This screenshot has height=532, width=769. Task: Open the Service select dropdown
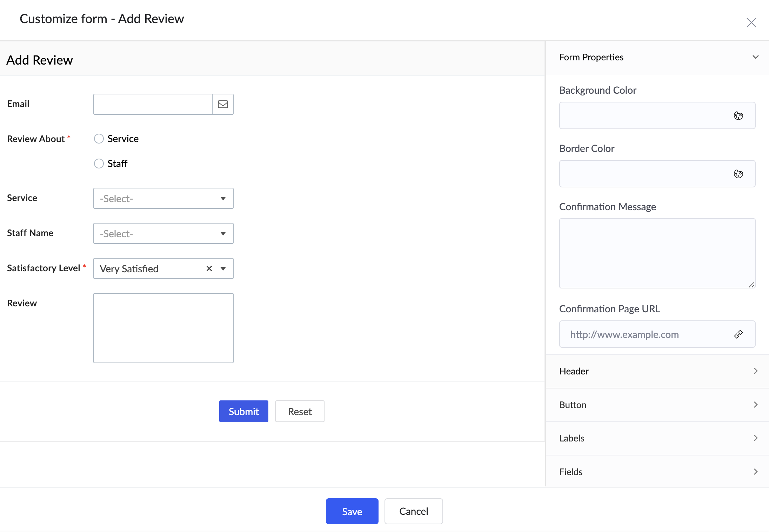(163, 198)
